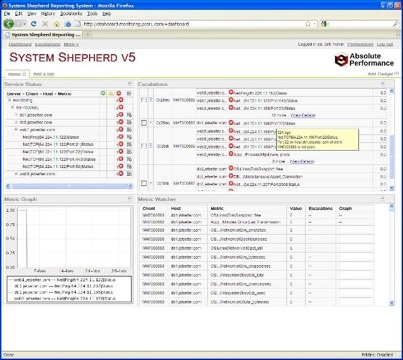Collapse the first escalation group toggle
Viewport: 403px width, 360px height.
tap(150, 100)
